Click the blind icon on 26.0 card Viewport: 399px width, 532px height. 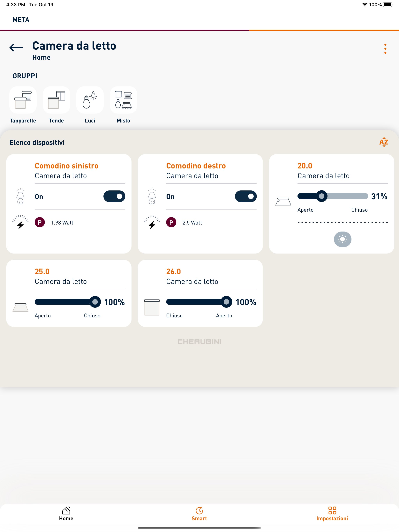(152, 307)
